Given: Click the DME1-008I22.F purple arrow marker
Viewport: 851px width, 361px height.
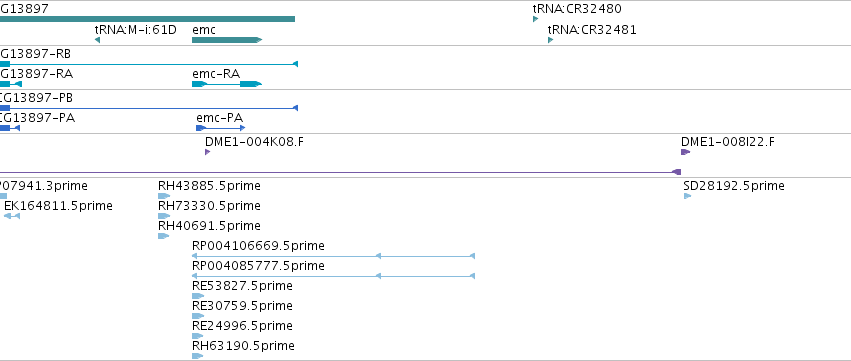Looking at the screenshot, I should pyautogui.click(x=685, y=152).
